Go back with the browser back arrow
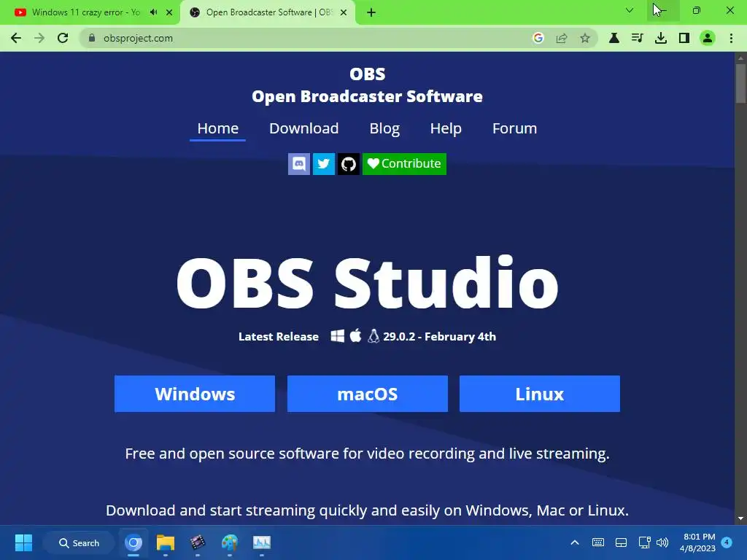Screen dimensions: 747x560 [x=16, y=38]
